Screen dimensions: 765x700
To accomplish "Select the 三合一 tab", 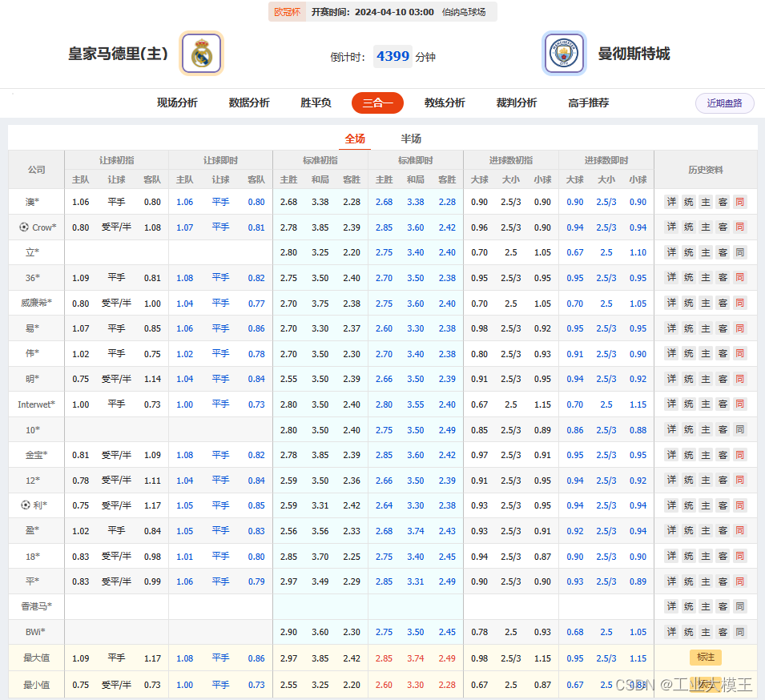I will coord(377,103).
